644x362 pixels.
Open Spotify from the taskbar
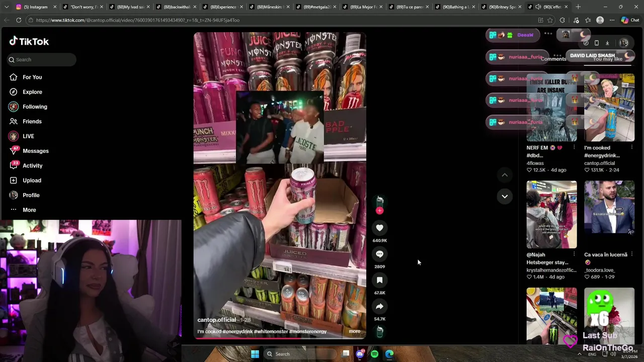374,354
